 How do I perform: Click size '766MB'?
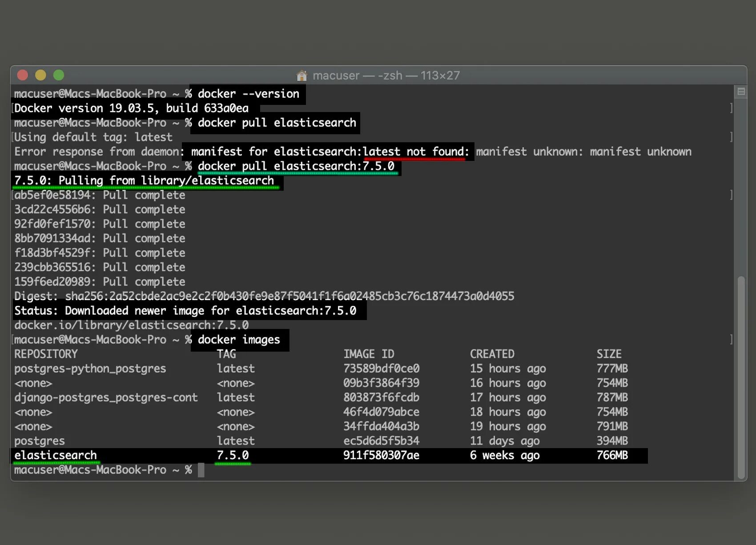point(612,455)
